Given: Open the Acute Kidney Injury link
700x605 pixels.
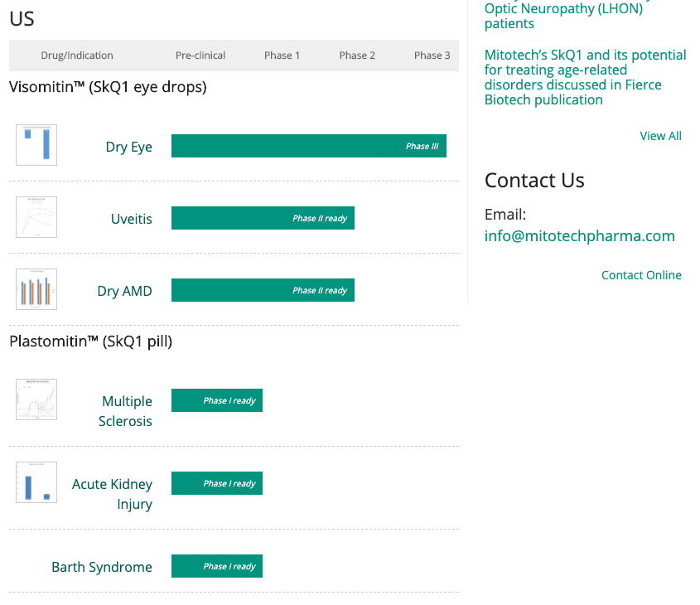Looking at the screenshot, I should [x=113, y=494].
